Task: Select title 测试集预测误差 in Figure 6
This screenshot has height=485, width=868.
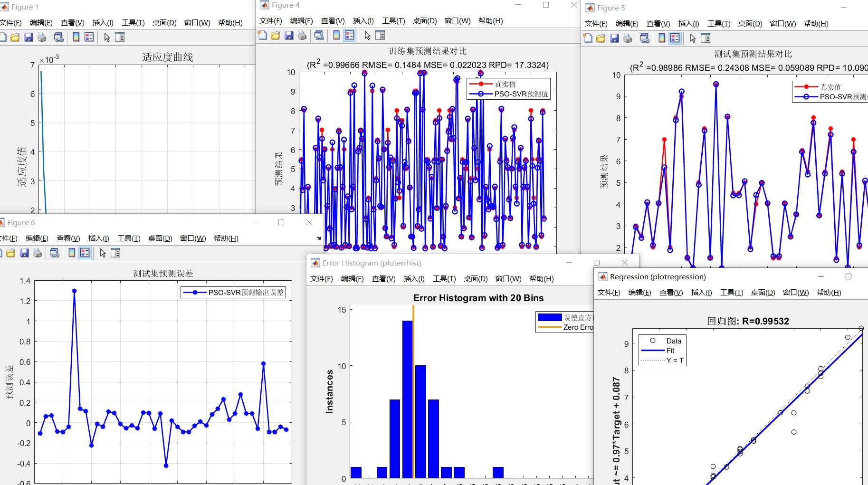Action: (163, 273)
